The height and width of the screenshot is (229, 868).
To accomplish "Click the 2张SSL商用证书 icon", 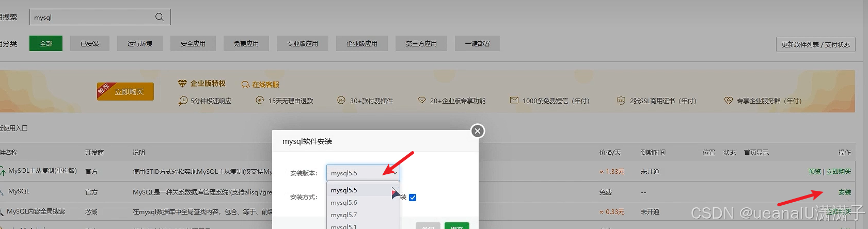I will pos(621,100).
